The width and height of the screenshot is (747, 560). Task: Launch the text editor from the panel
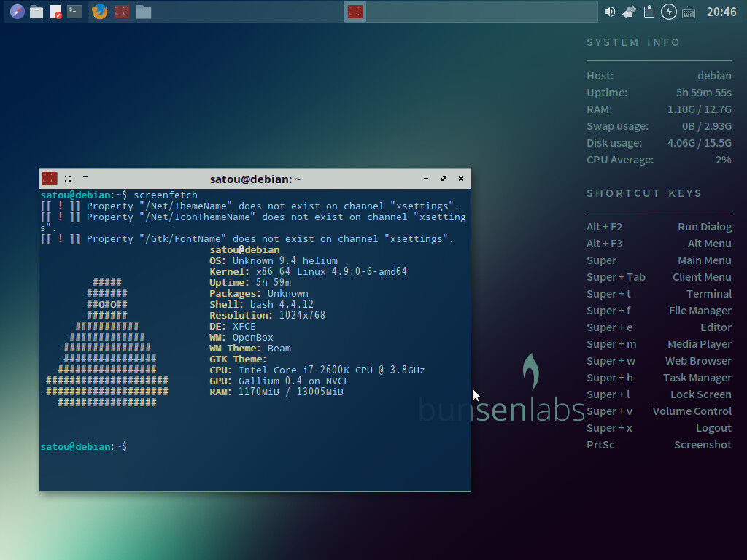[55, 12]
